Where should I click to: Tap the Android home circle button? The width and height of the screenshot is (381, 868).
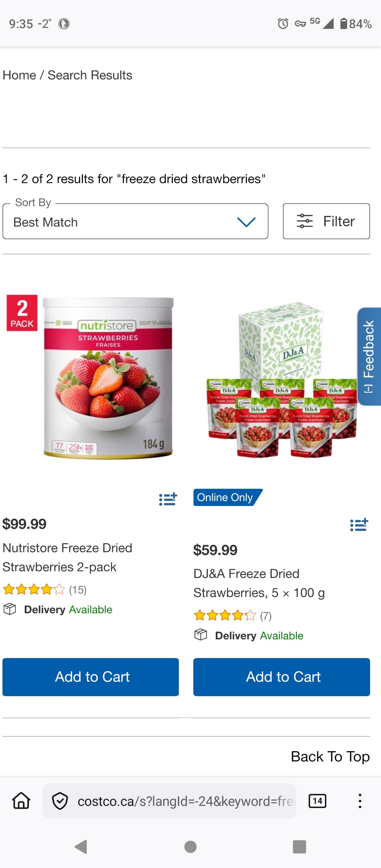[190, 846]
